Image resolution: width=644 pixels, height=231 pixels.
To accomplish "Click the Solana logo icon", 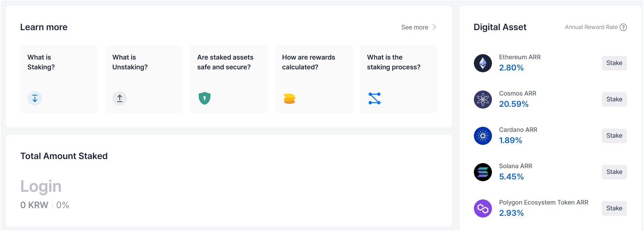I will tap(483, 172).
